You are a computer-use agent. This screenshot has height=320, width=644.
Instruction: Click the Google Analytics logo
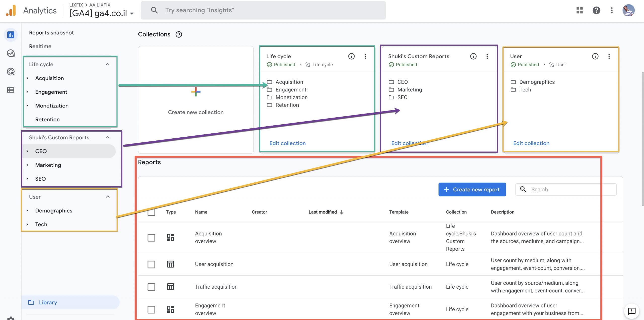(11, 11)
